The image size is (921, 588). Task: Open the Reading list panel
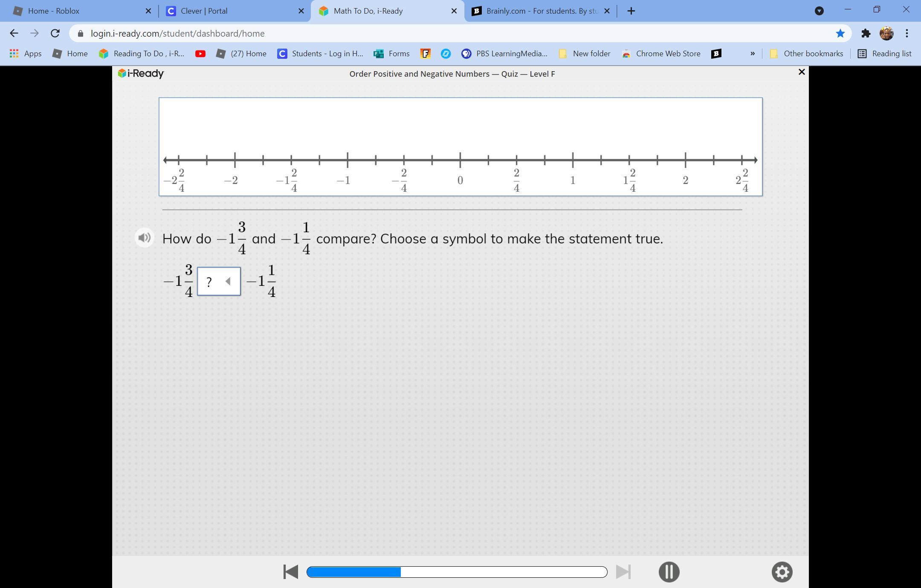pyautogui.click(x=884, y=54)
